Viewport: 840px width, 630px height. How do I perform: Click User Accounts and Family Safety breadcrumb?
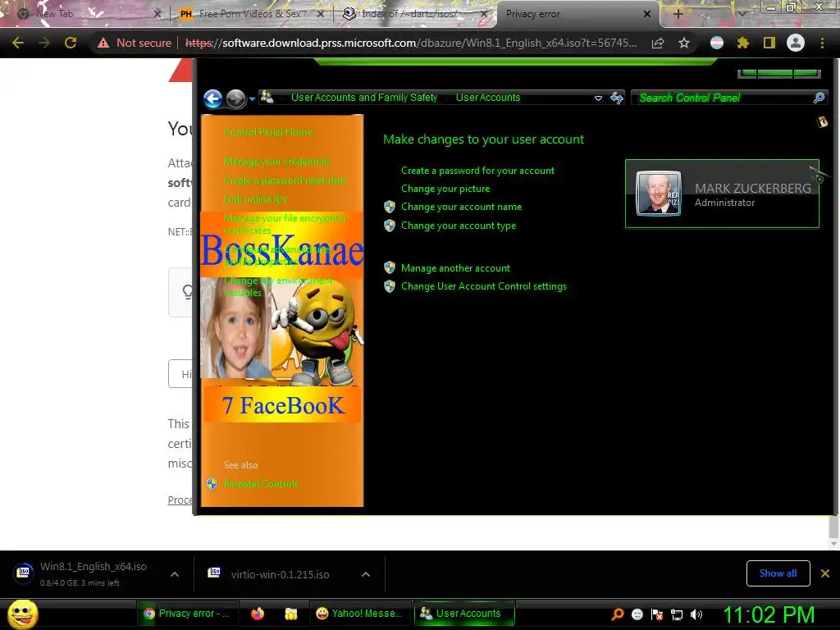coord(363,98)
